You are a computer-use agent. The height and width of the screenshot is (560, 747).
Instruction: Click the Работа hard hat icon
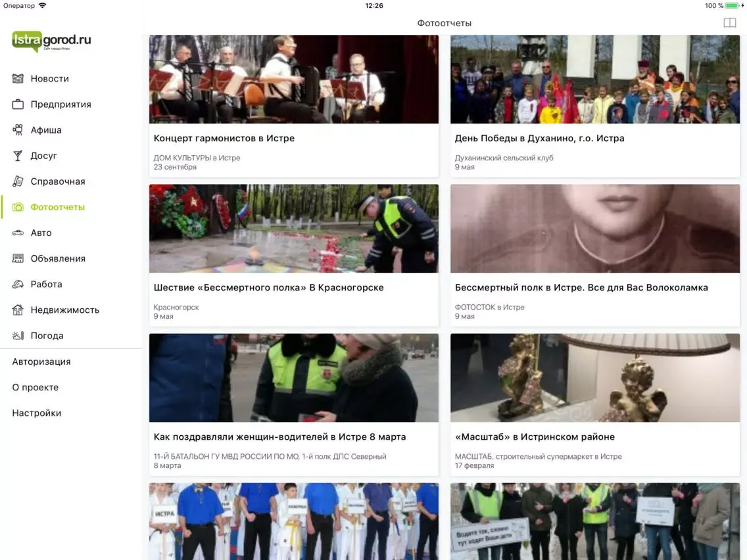(x=18, y=285)
